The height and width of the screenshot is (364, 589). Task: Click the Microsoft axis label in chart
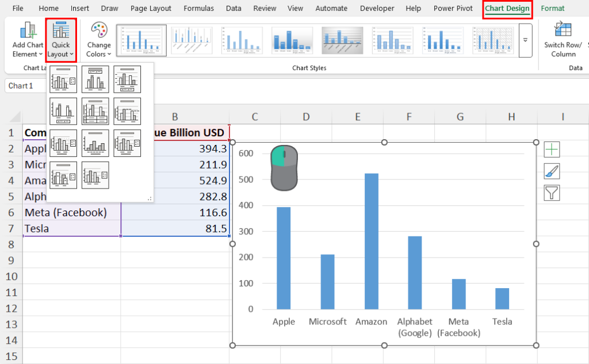(327, 321)
